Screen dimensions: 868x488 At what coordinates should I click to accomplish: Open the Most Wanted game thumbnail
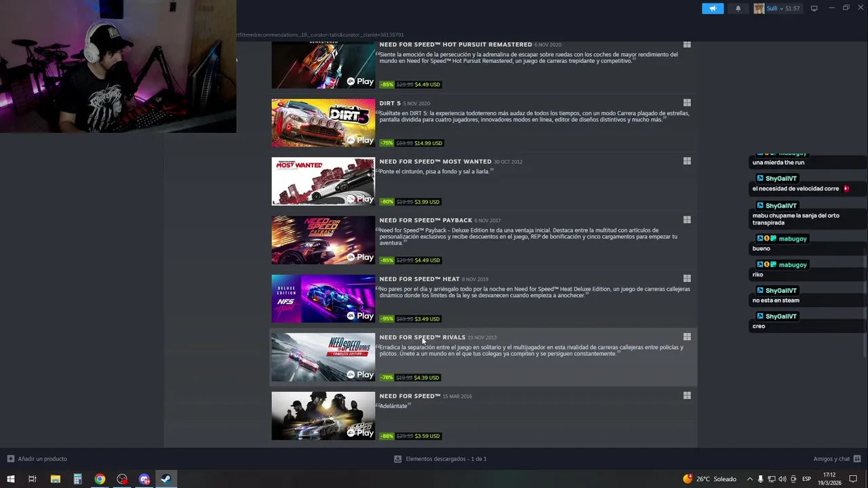pos(323,182)
